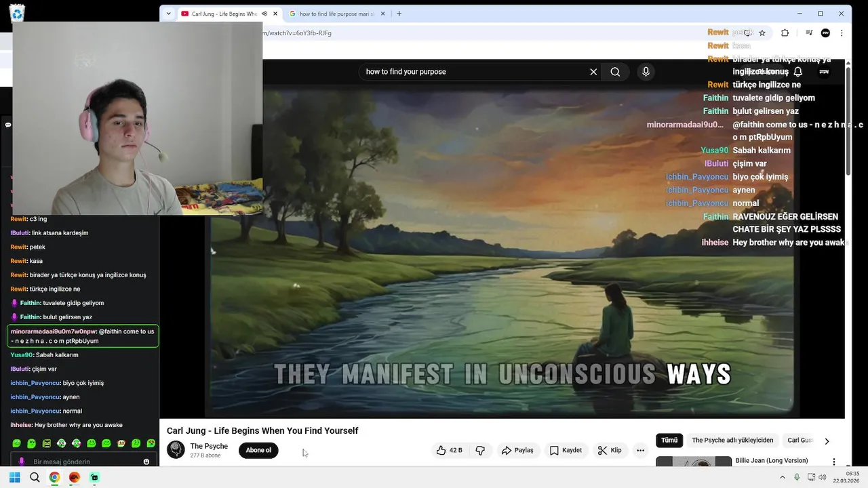The height and width of the screenshot is (488, 868).
Task: Open the Windows Start menu
Action: pyautogui.click(x=14, y=477)
